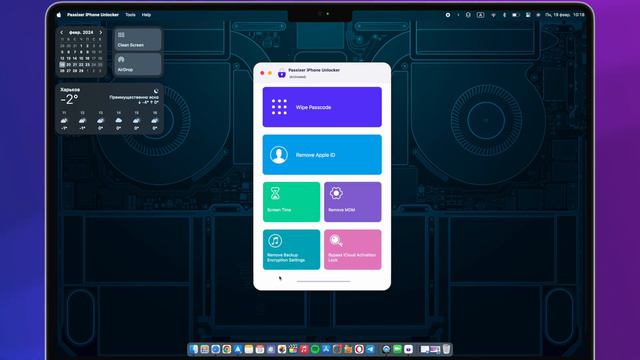The height and width of the screenshot is (360, 640).
Task: Select day 20 in calendar widget
Action: click(x=68, y=64)
